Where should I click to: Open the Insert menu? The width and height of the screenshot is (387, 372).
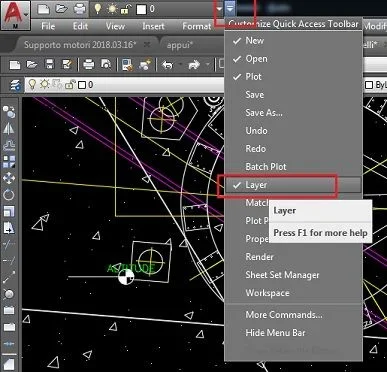[x=153, y=26]
